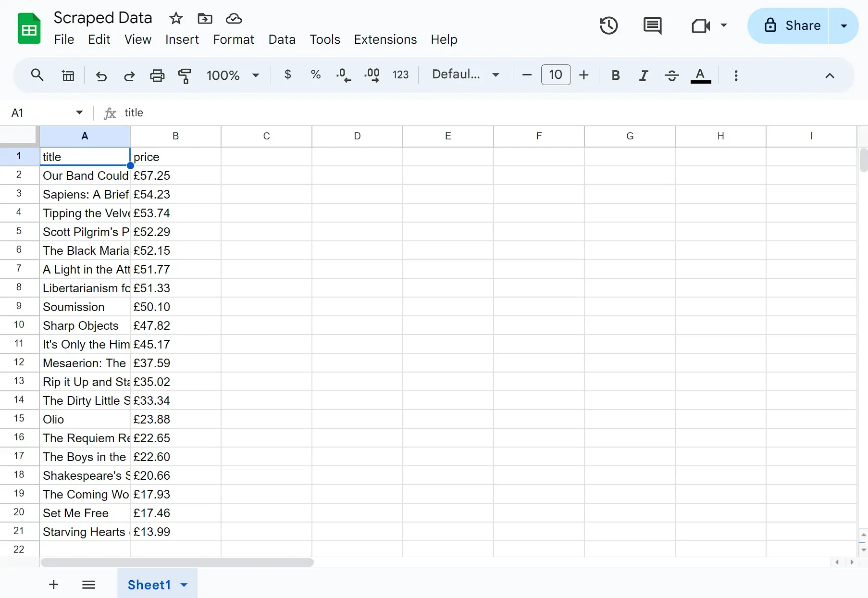The width and height of the screenshot is (868, 598).
Task: Redo the last action
Action: point(129,75)
